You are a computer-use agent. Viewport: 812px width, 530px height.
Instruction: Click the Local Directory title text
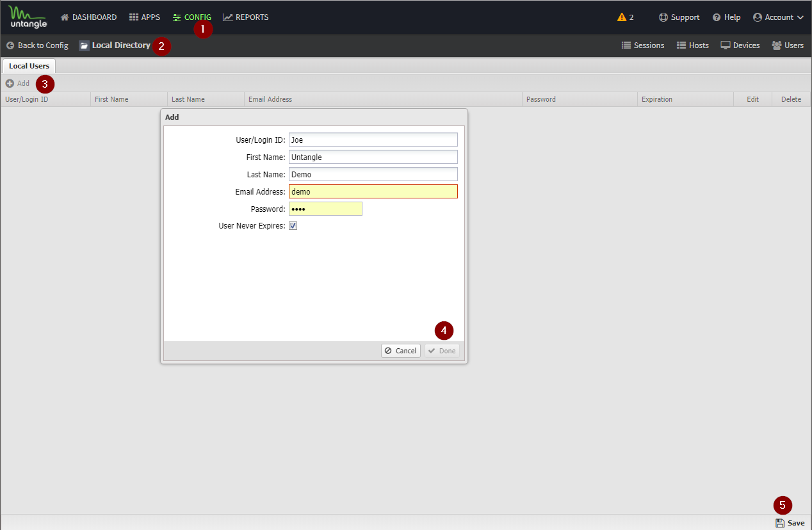(x=121, y=45)
